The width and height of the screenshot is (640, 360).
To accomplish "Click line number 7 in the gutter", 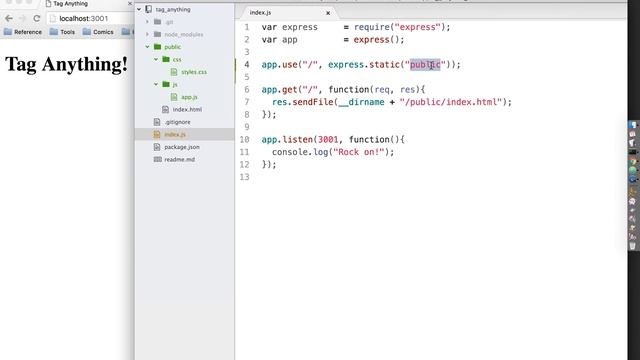I will [247, 102].
